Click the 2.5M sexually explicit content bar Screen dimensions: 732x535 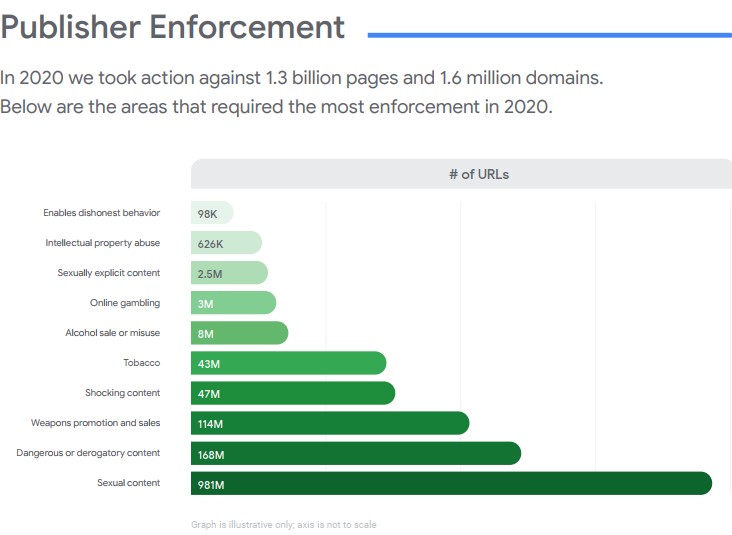(x=228, y=273)
